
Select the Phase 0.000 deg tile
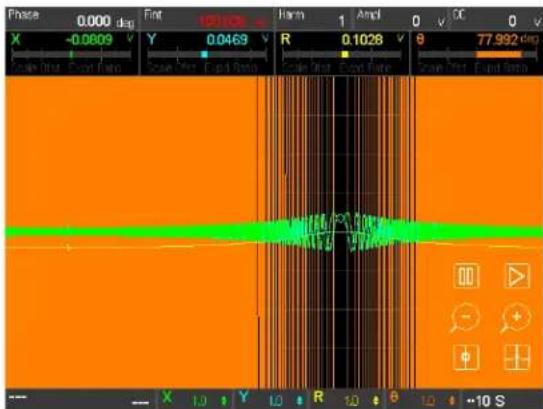click(x=72, y=19)
